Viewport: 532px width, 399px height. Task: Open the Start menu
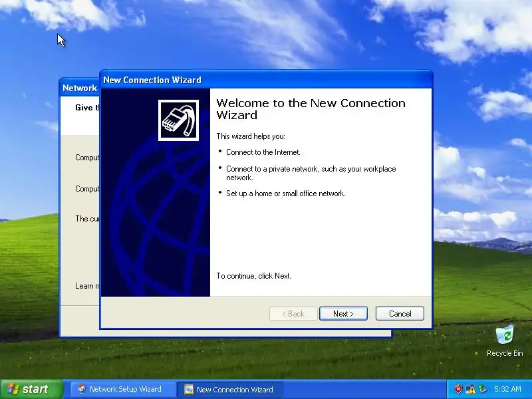pos(32,389)
